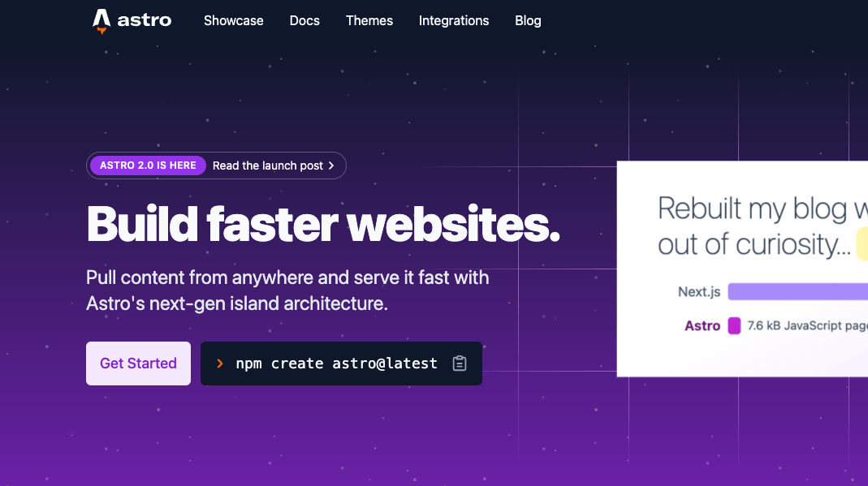The image size is (868, 486).
Task: Click the 7.6 kB JavaScript text
Action: (x=808, y=325)
